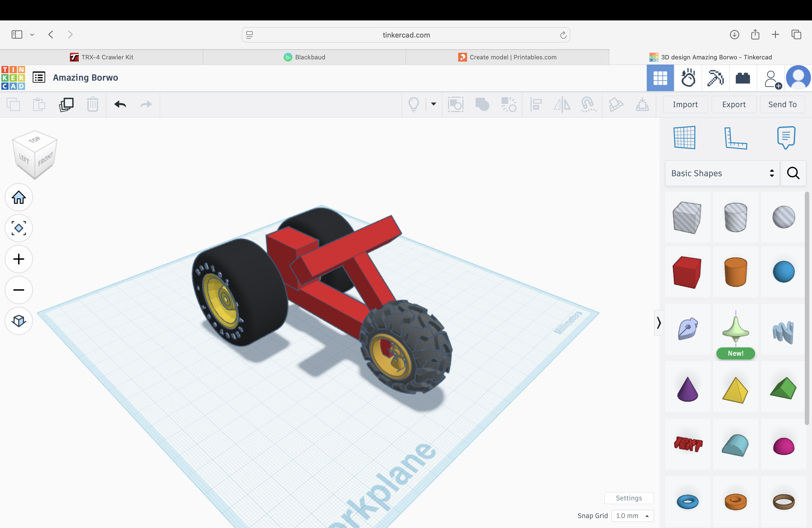Image resolution: width=812 pixels, height=528 pixels.
Task: Click the Ungroup shapes icon
Action: 508,104
